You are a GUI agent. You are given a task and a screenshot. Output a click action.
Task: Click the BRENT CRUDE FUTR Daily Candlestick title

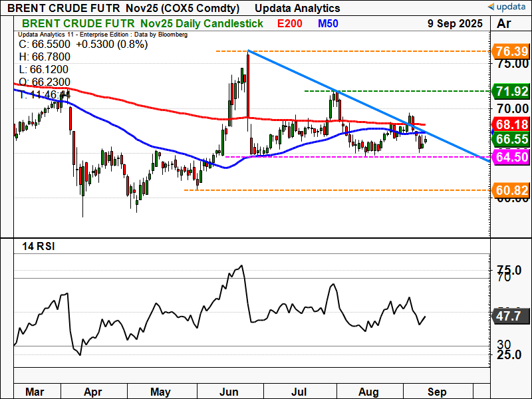pyautogui.click(x=142, y=23)
